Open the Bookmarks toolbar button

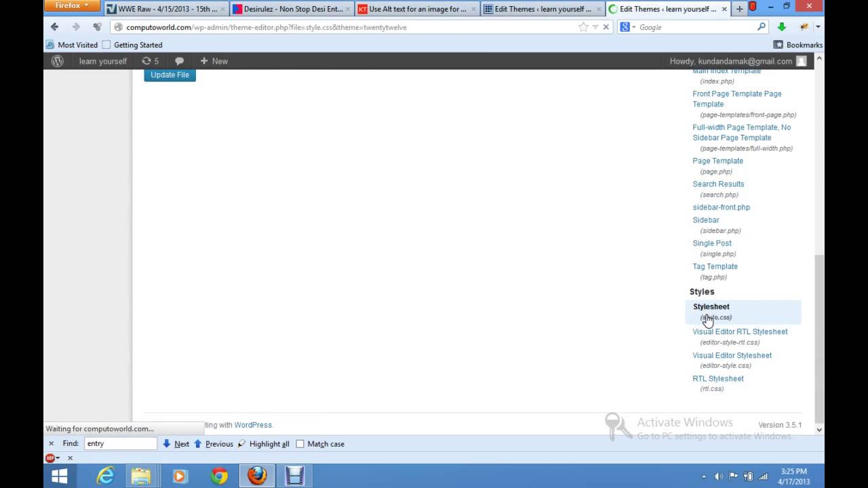pos(797,45)
